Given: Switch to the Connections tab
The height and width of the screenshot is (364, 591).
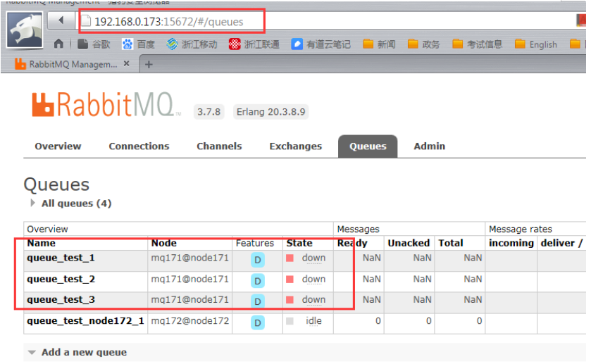Looking at the screenshot, I should (x=139, y=146).
